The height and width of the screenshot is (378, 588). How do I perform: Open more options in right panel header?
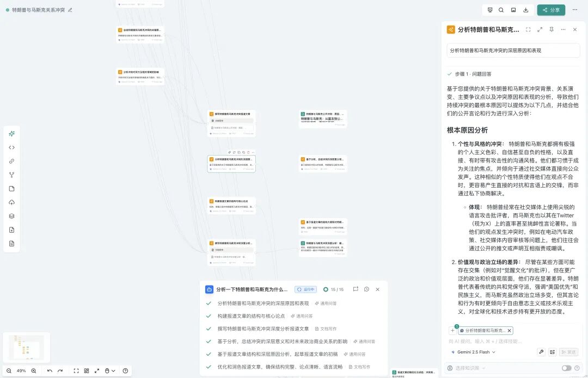(x=563, y=29)
